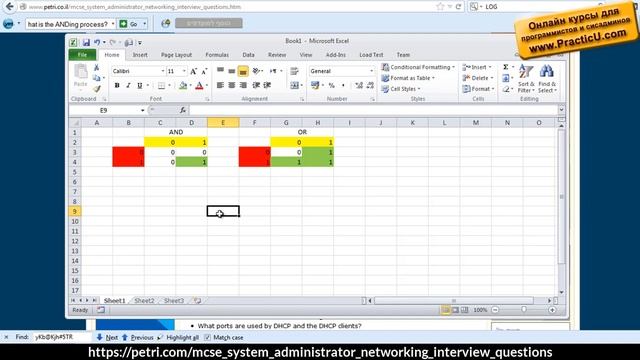The height and width of the screenshot is (360, 640).
Task: Click the Insert cells button
Action: point(477,67)
